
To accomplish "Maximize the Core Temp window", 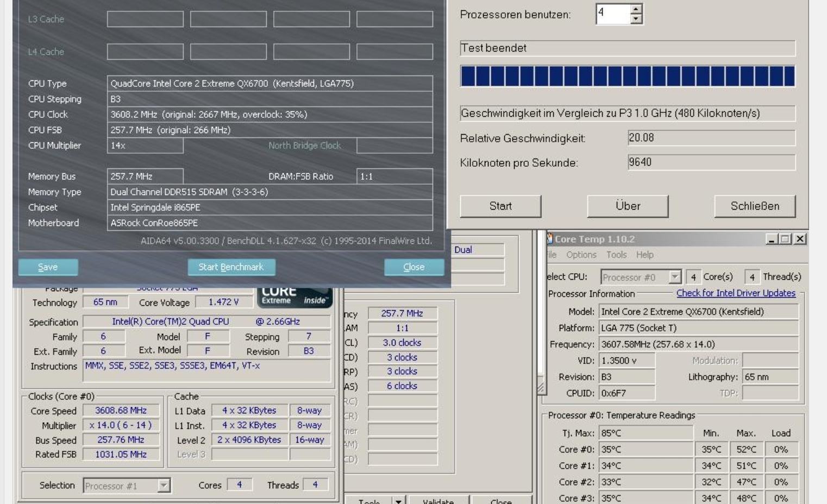I will tap(785, 239).
